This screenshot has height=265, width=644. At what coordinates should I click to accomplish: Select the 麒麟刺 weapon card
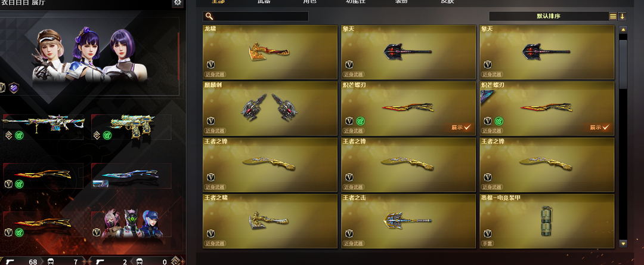(x=270, y=109)
